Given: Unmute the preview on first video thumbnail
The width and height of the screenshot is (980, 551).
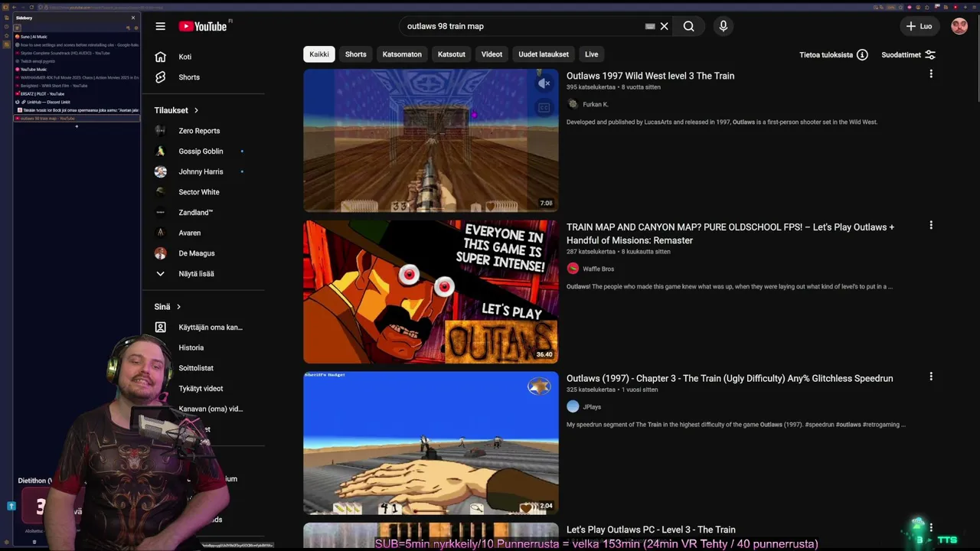Looking at the screenshot, I should click(544, 83).
